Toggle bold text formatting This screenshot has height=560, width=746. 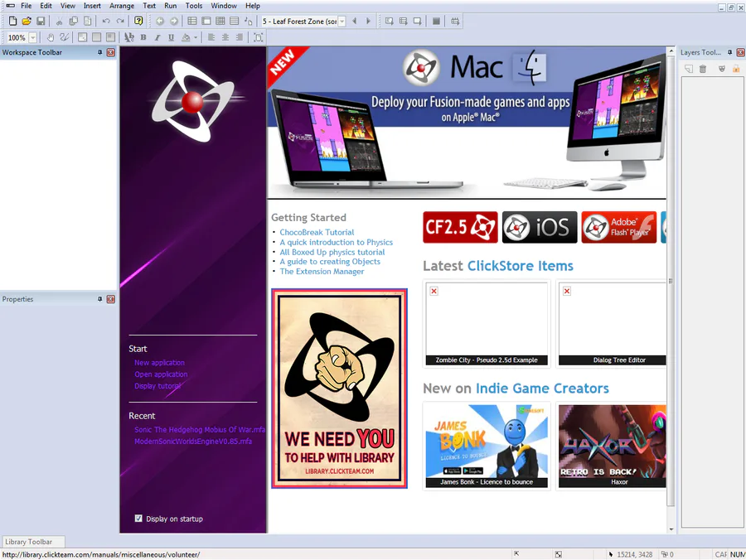click(143, 37)
